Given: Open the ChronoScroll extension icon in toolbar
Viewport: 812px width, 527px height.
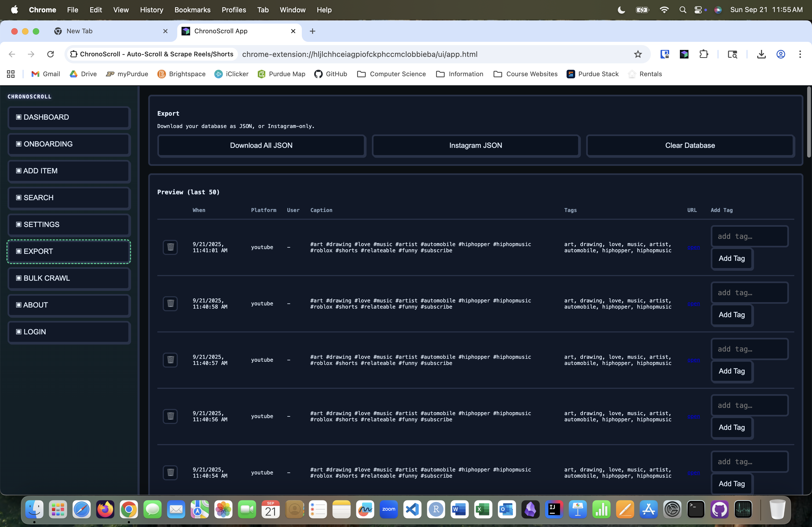Looking at the screenshot, I should (x=684, y=54).
